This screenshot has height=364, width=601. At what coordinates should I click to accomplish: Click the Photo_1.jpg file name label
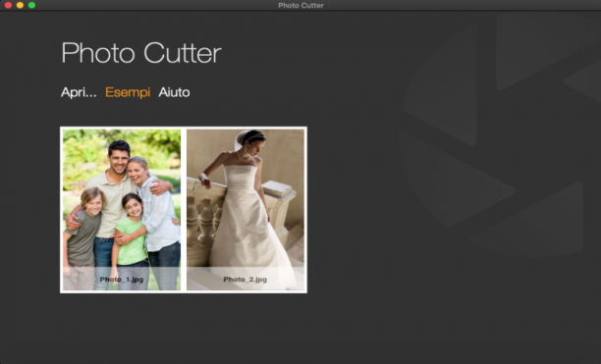[x=122, y=280]
